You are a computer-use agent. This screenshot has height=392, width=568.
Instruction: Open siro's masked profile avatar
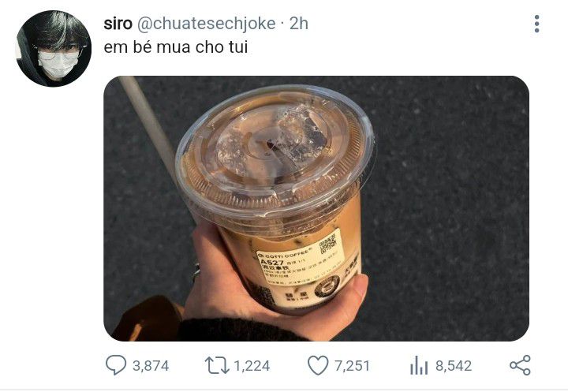54,49
